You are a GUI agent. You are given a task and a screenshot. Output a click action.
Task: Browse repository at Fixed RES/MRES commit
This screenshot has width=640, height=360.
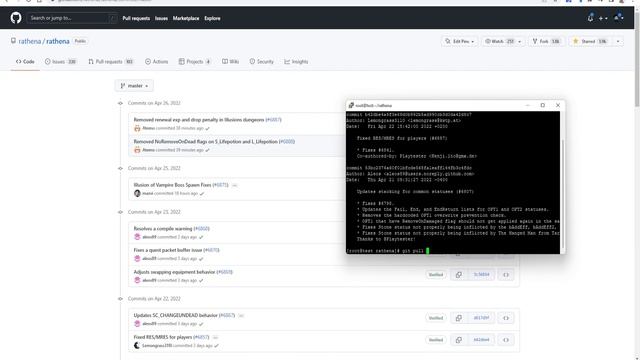pyautogui.click(x=506, y=340)
